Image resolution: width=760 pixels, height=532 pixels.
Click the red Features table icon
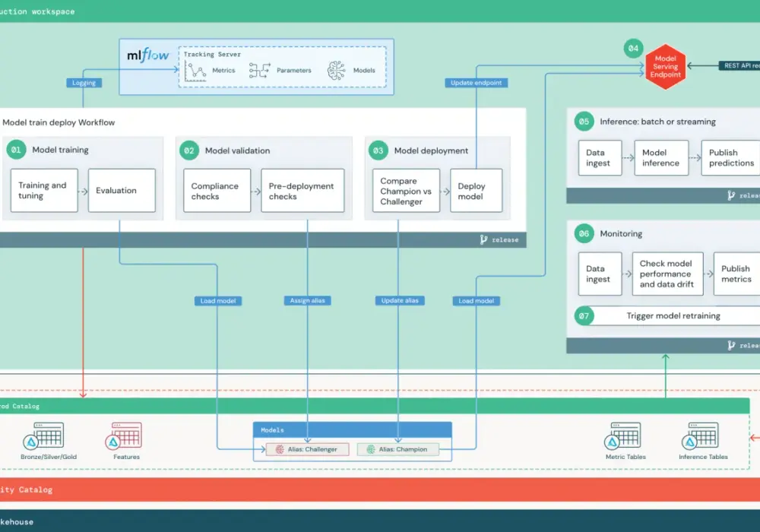click(124, 435)
